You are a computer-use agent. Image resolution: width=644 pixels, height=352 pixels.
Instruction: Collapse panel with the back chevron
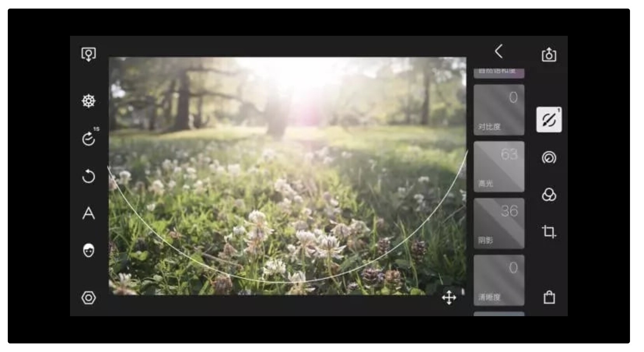point(499,51)
